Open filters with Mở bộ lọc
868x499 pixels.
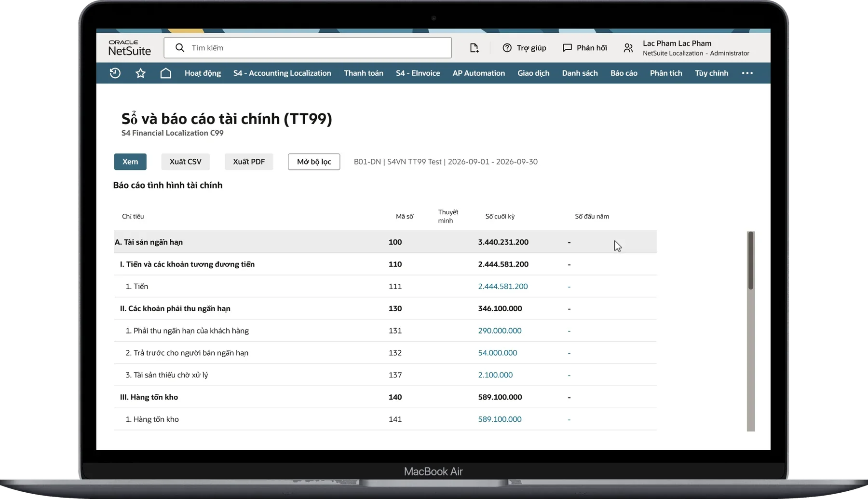tap(314, 162)
